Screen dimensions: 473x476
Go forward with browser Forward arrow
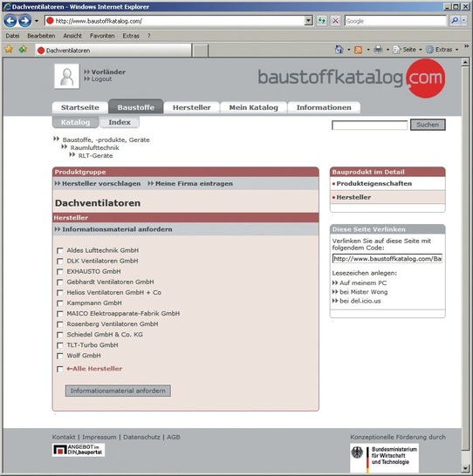pyautogui.click(x=25, y=21)
